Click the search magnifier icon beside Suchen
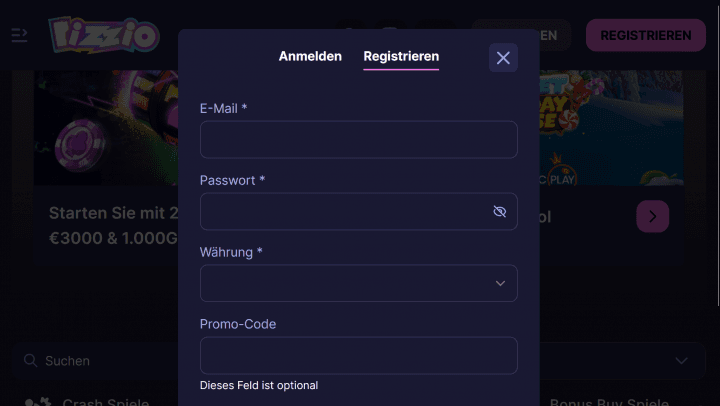Image resolution: width=720 pixels, height=406 pixels. click(30, 360)
